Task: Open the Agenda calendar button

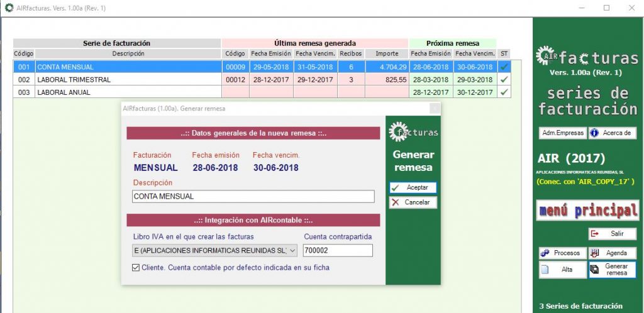Action: pyautogui.click(x=612, y=253)
